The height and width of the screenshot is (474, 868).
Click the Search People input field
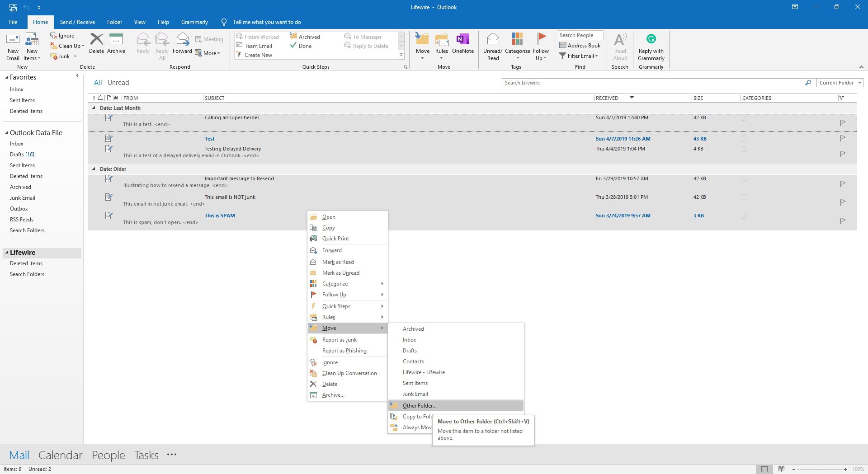coord(580,35)
